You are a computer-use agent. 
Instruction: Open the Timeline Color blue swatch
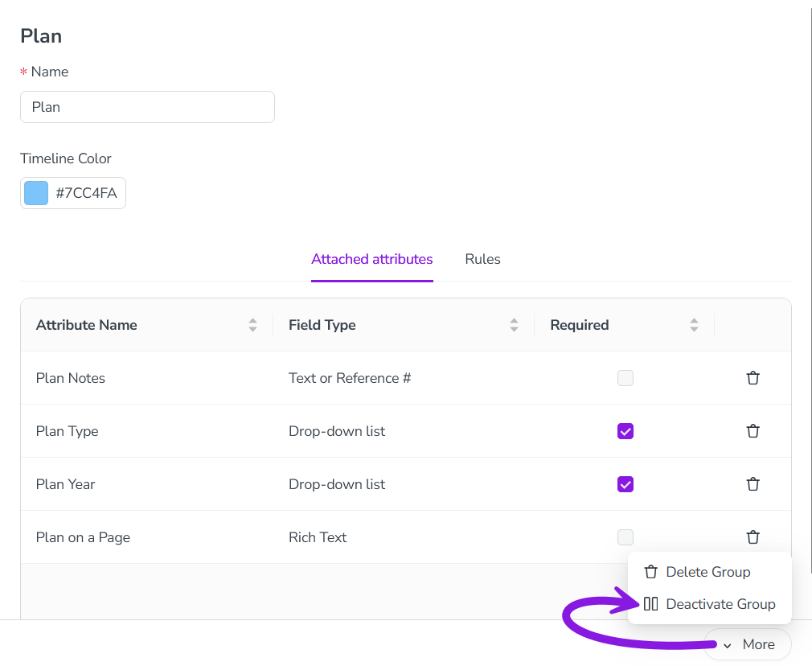click(36, 193)
